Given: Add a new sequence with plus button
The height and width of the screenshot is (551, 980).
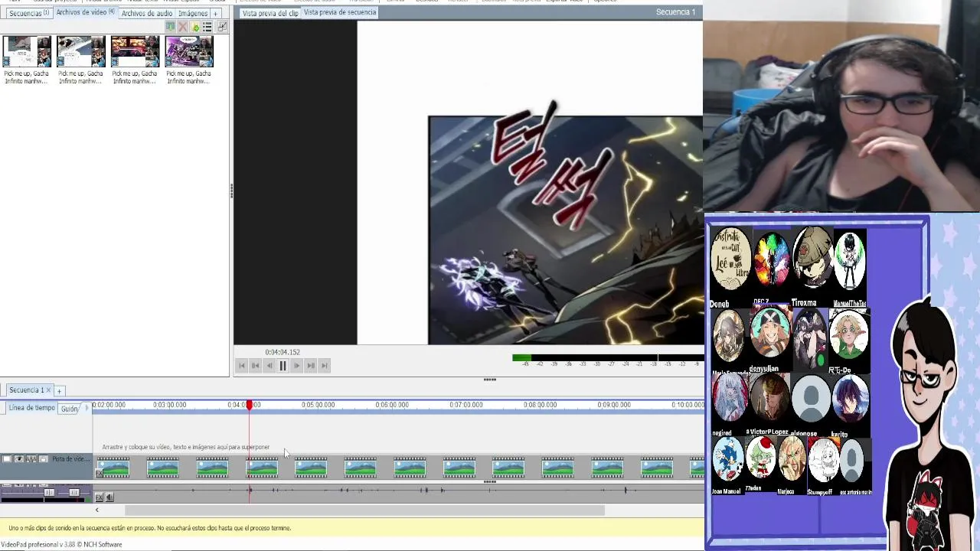Looking at the screenshot, I should point(59,391).
